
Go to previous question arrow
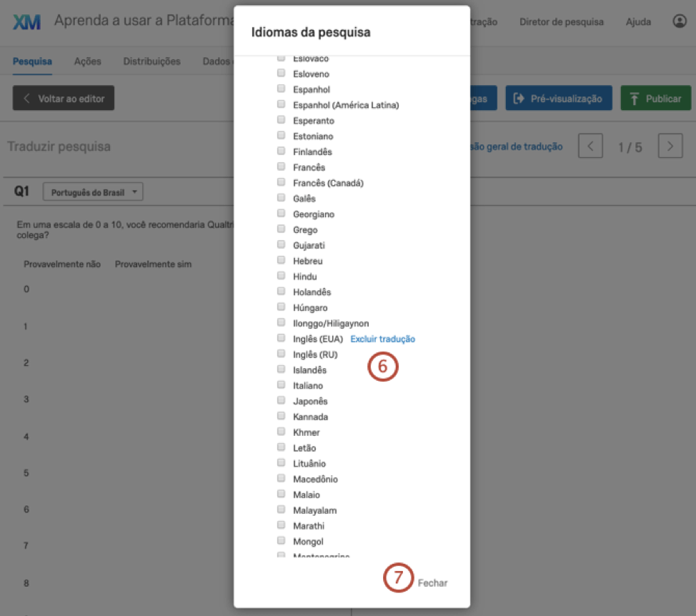pyautogui.click(x=590, y=146)
